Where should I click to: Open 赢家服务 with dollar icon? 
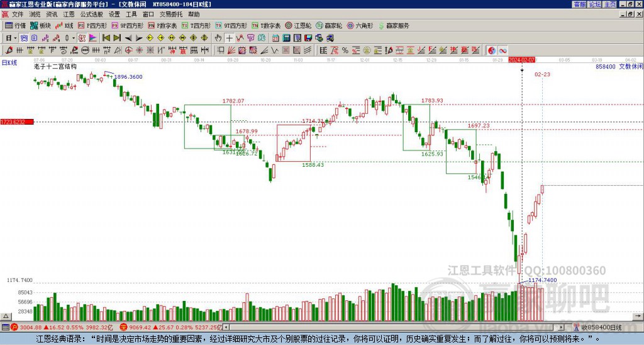click(x=394, y=25)
